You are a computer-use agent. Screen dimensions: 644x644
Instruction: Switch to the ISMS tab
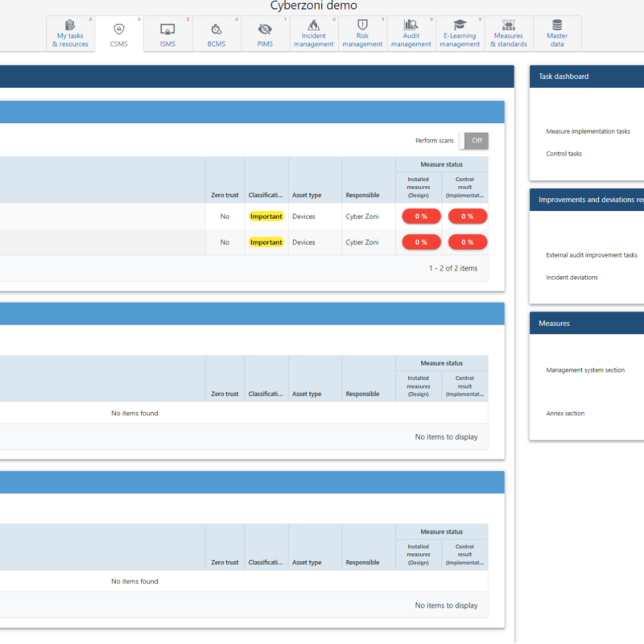pyautogui.click(x=167, y=33)
